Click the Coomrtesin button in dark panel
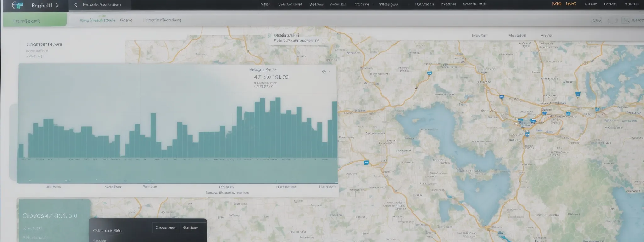Image resolution: width=644 pixels, height=242 pixels. pyautogui.click(x=166, y=228)
